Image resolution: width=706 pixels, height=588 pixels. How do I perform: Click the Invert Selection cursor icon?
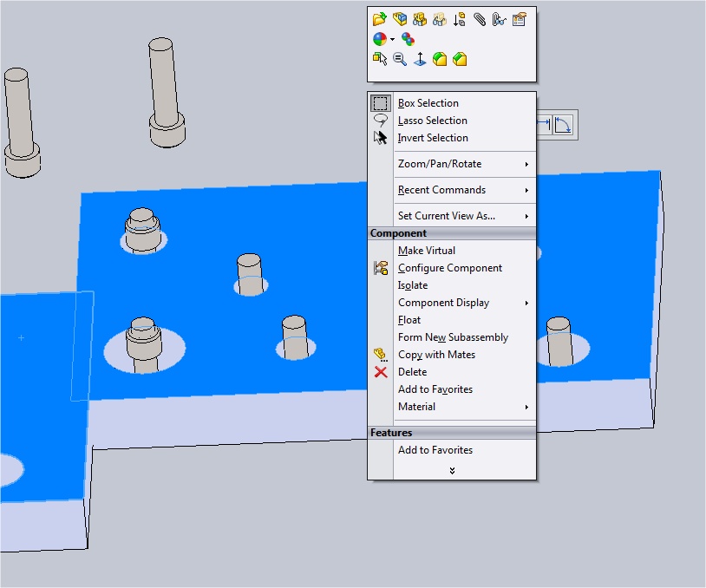(x=381, y=137)
